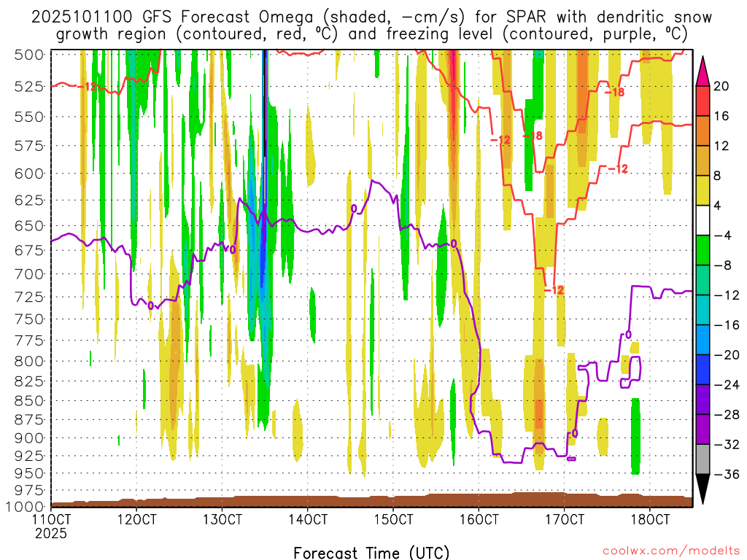Viewport: 747px width, 560px height.
Task: Select the light blue -16 to -20 colorbar segment
Action: pyautogui.click(x=703, y=340)
